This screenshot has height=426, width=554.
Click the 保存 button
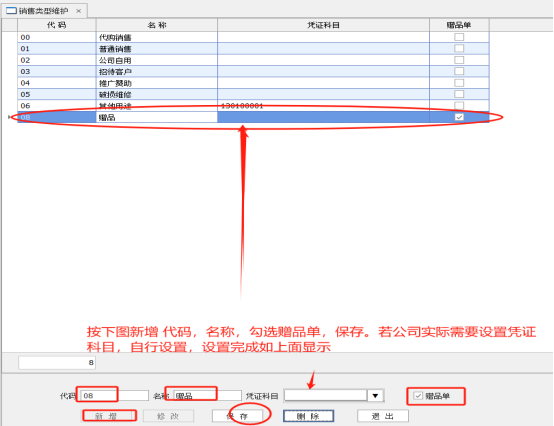pos(237,416)
